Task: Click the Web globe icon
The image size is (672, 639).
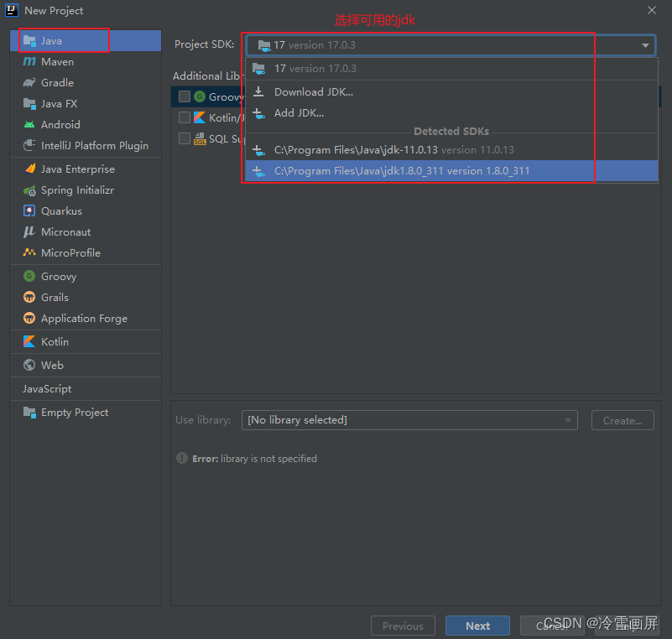Action: (29, 365)
